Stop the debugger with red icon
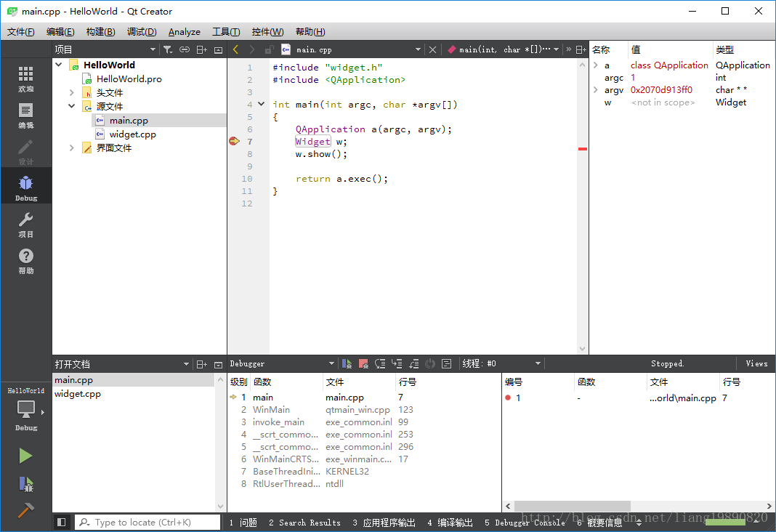 coord(364,363)
